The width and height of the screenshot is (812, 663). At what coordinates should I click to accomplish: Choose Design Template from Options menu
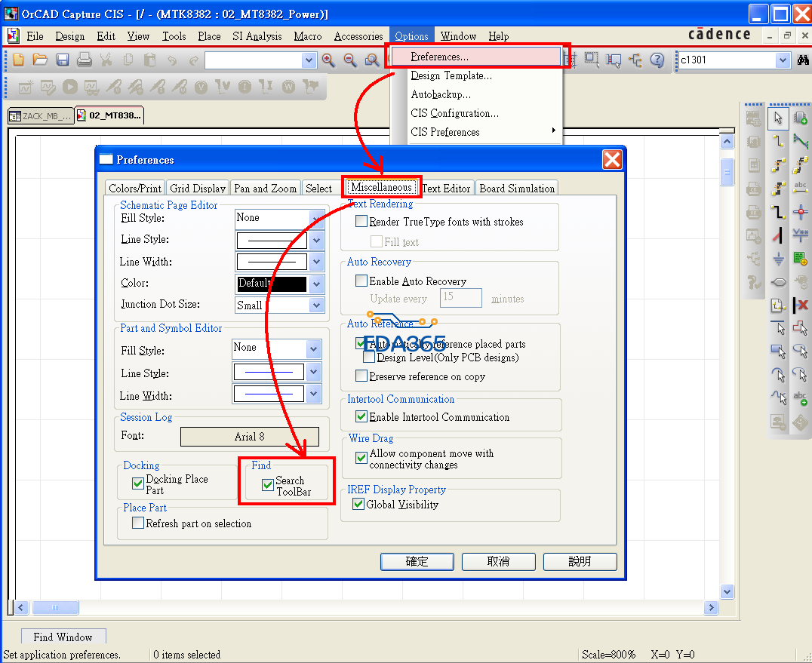click(x=451, y=75)
